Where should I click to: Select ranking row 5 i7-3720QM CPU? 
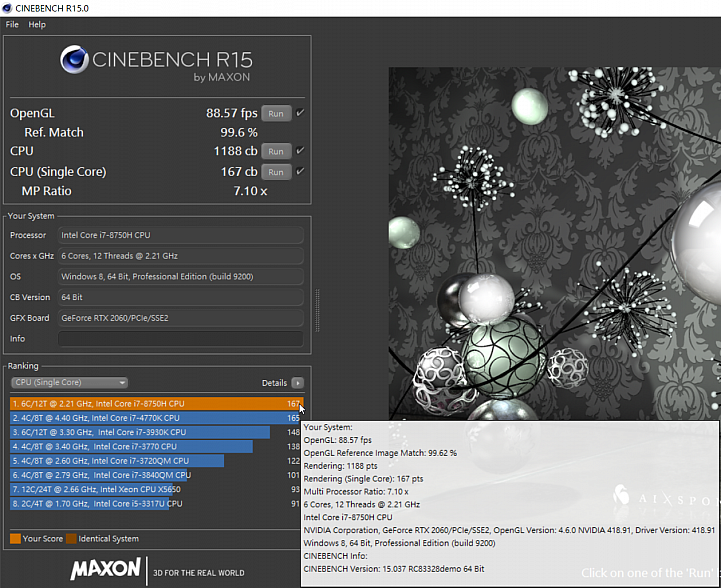155,461
